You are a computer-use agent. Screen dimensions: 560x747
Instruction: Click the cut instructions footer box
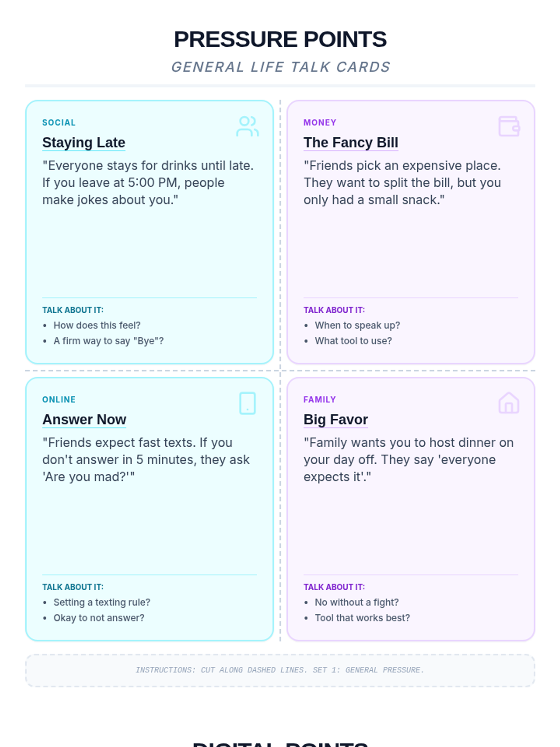tap(280, 670)
